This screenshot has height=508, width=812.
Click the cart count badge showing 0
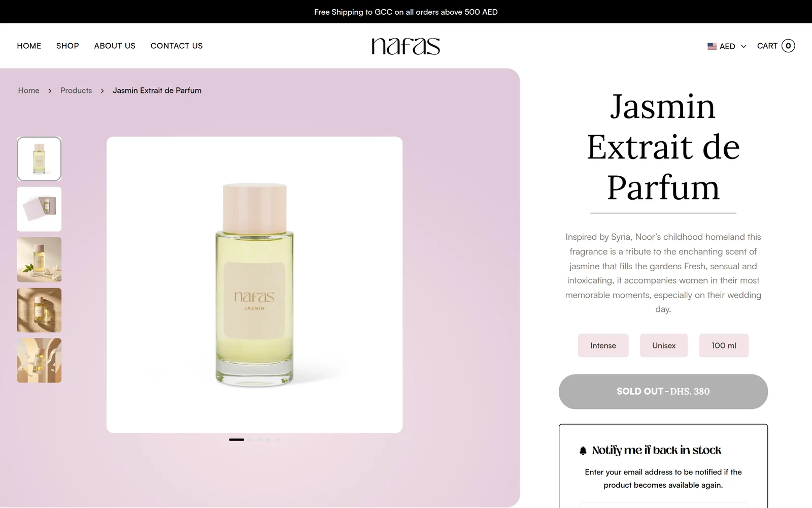(788, 46)
